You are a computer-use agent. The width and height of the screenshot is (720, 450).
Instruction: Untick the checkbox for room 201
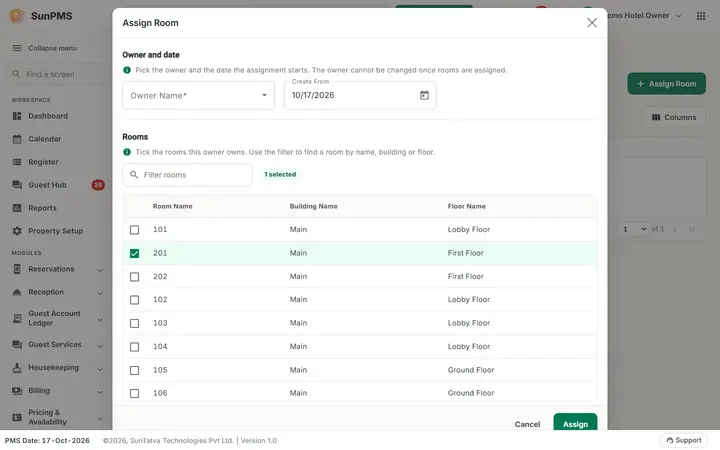pyautogui.click(x=135, y=253)
